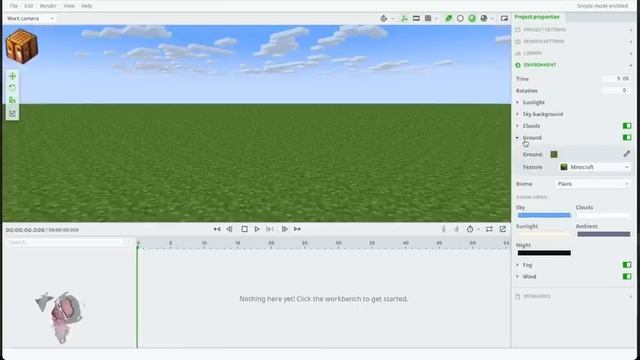640x360 pixels.
Task: Change the Sky color bar
Action: coord(544,215)
